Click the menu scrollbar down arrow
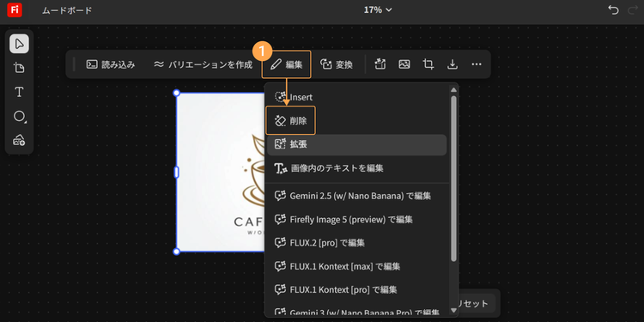This screenshot has height=322, width=644. 453,310
